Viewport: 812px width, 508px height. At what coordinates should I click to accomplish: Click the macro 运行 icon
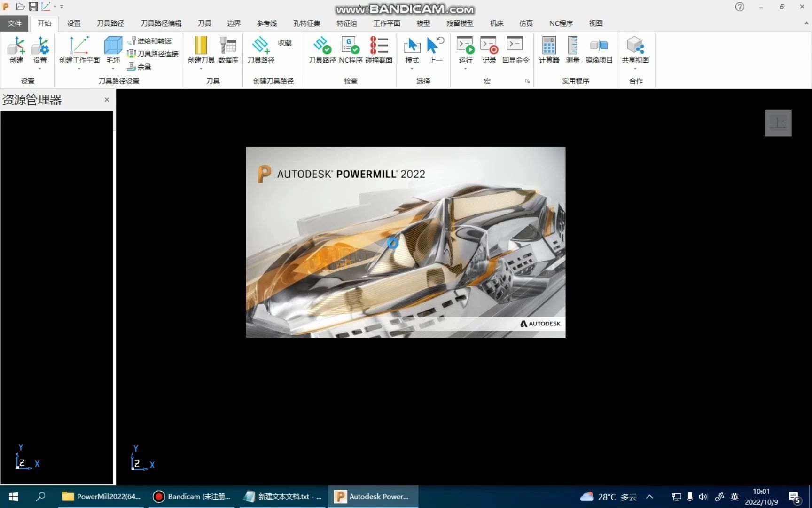coord(465,46)
